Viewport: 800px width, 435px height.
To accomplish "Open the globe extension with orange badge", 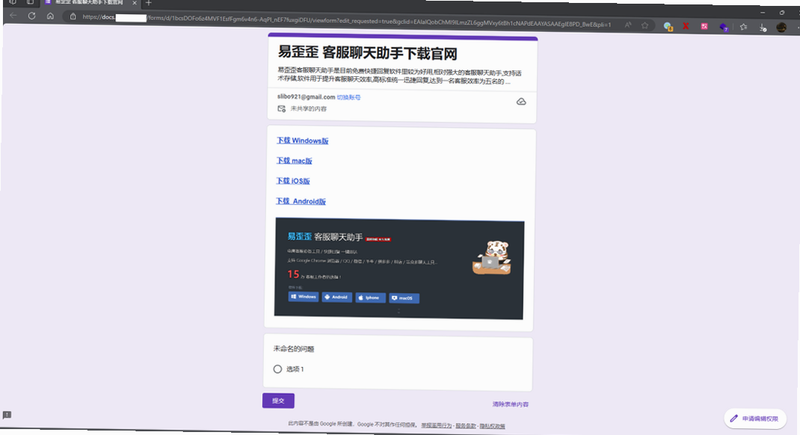I will coord(668,26).
